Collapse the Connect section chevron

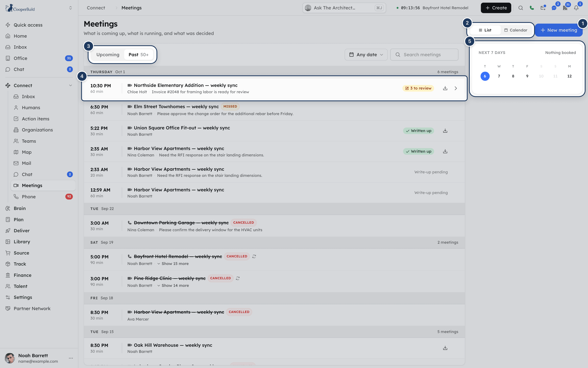(70, 85)
